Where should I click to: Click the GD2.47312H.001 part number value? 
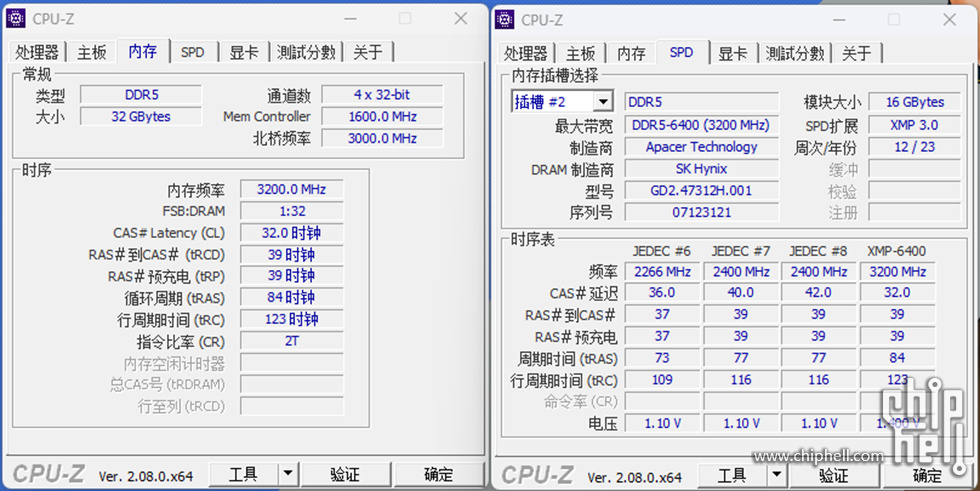[x=701, y=191]
